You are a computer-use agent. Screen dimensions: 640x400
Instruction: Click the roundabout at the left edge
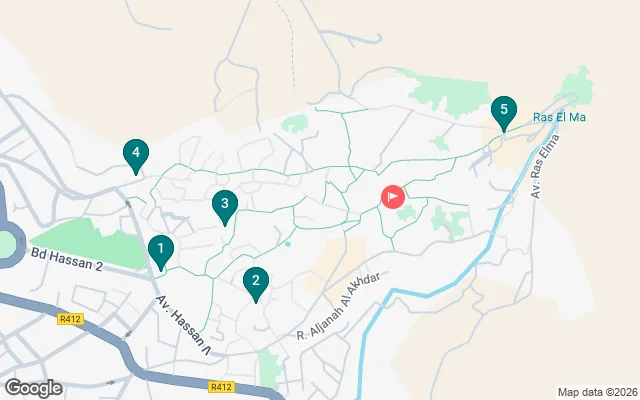tap(7, 244)
